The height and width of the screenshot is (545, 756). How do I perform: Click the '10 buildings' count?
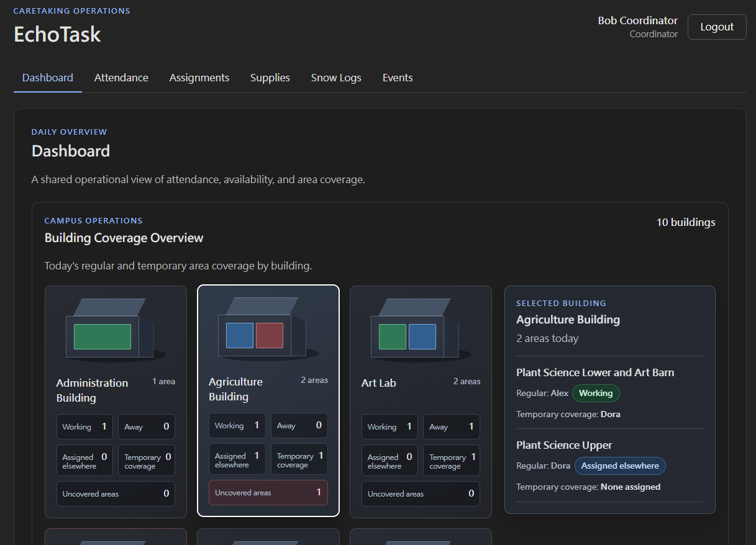(686, 222)
